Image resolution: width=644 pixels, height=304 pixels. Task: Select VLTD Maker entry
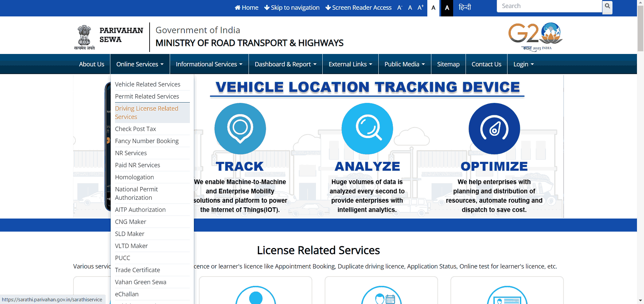click(152, 246)
